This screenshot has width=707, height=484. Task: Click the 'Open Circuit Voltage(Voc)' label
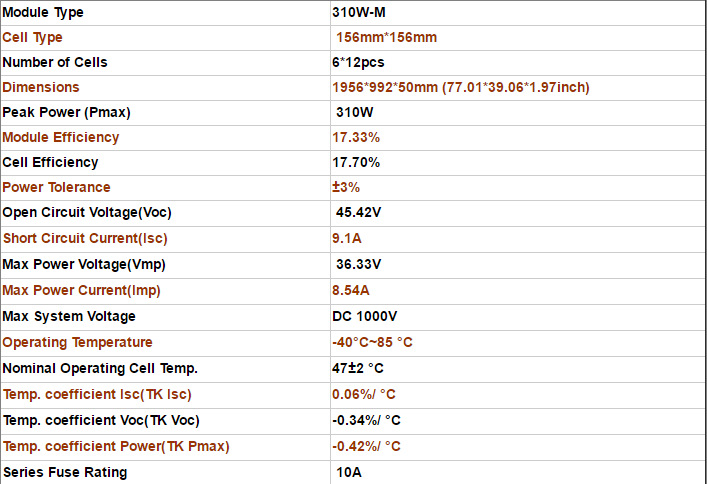point(87,212)
